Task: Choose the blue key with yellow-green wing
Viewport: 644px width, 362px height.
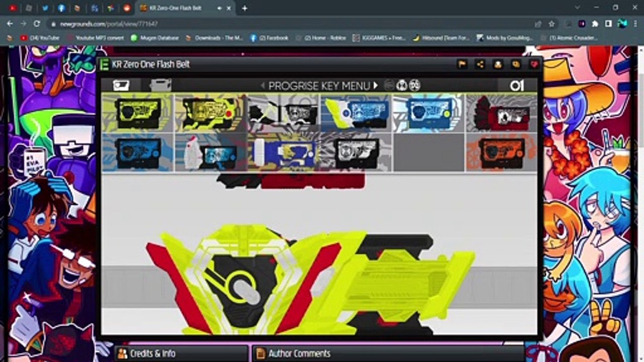Action: coord(356,113)
